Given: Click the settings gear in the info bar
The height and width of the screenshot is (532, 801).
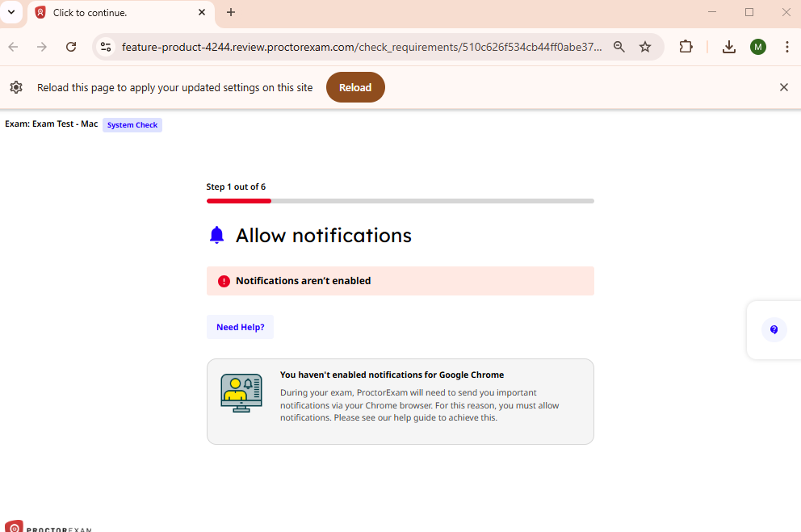Looking at the screenshot, I should (16, 87).
